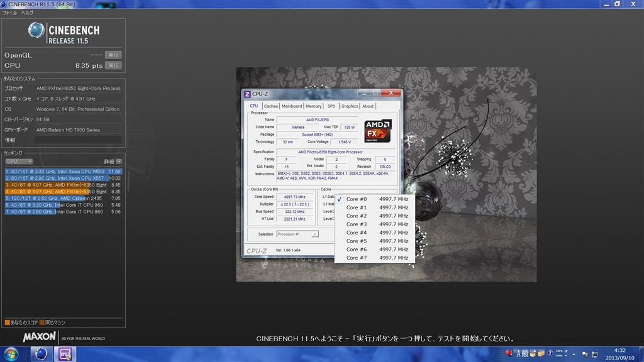Click the Multiplier x 22.5 value field
This screenshot has height=362, width=644.
(294, 204)
